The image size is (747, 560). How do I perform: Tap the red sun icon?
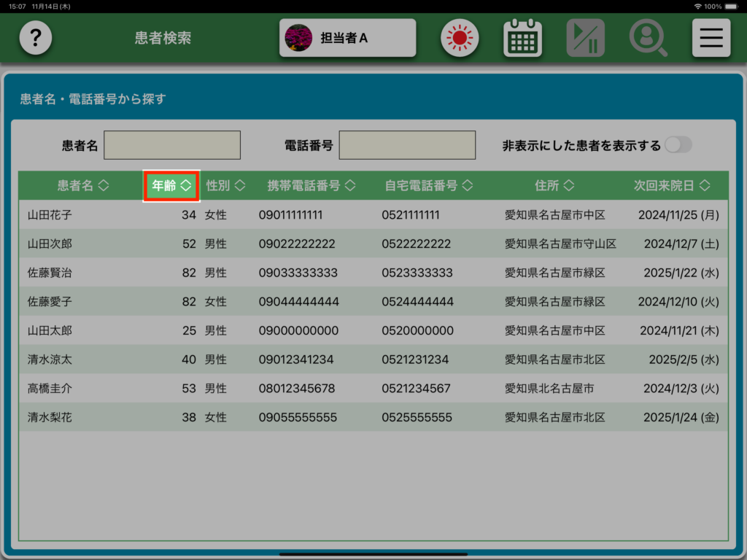click(459, 38)
